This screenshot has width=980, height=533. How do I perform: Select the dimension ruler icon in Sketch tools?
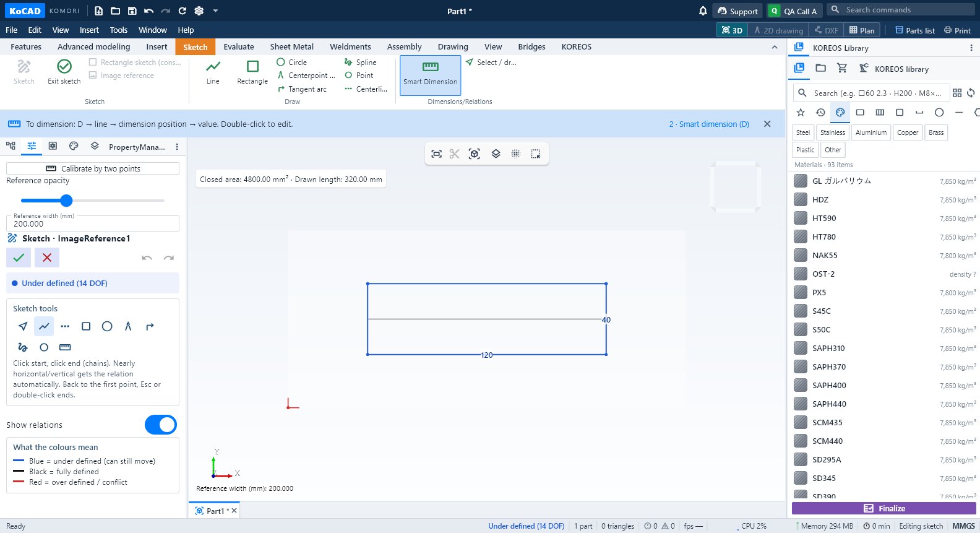click(x=65, y=347)
